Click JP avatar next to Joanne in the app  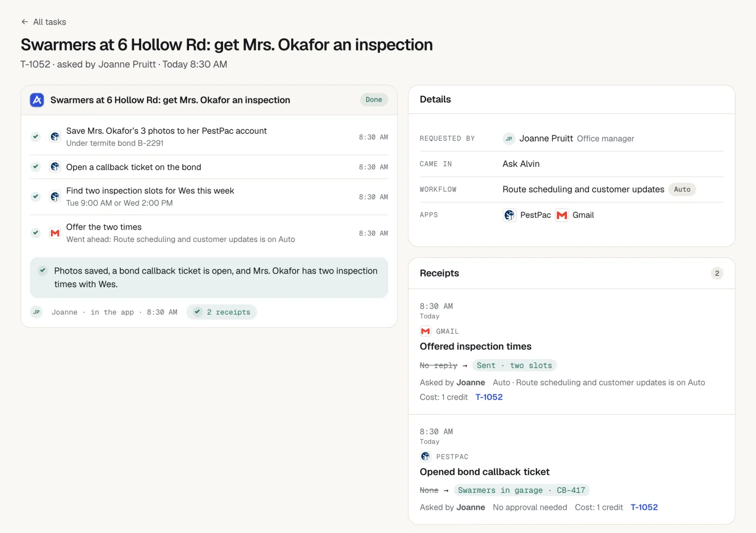[x=36, y=312]
